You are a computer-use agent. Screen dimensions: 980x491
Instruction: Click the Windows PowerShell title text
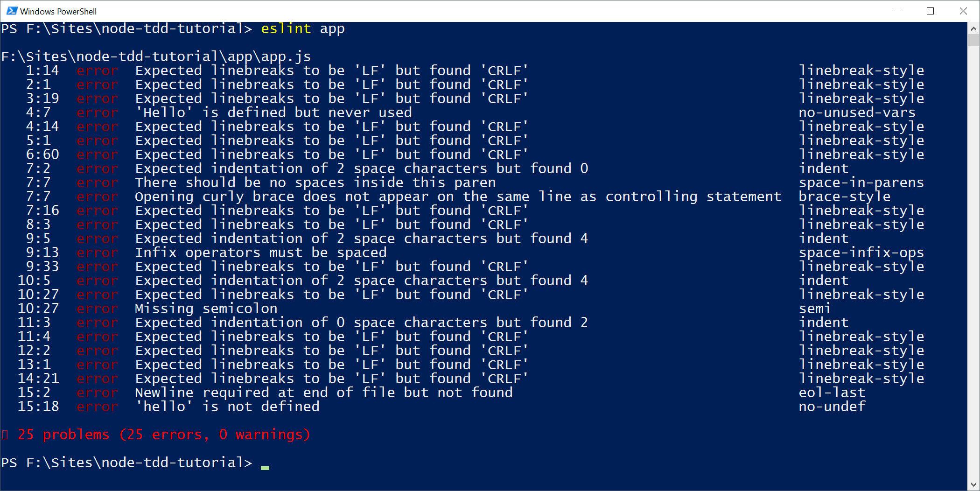(x=58, y=11)
